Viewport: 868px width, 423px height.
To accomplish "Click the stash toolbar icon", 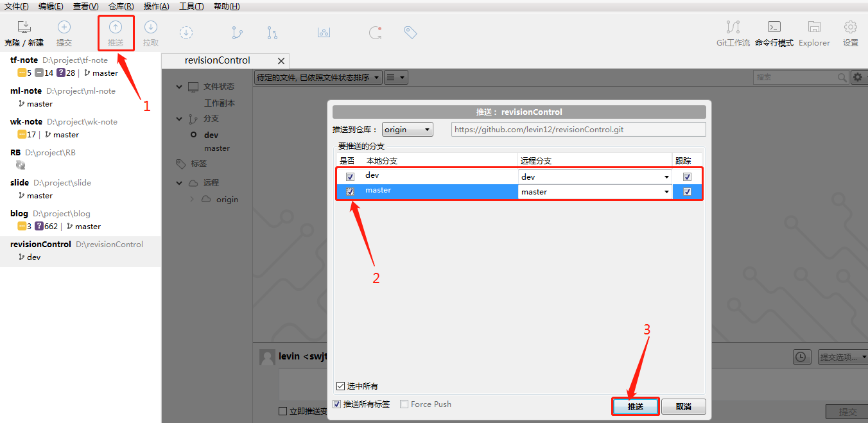I will coord(324,32).
